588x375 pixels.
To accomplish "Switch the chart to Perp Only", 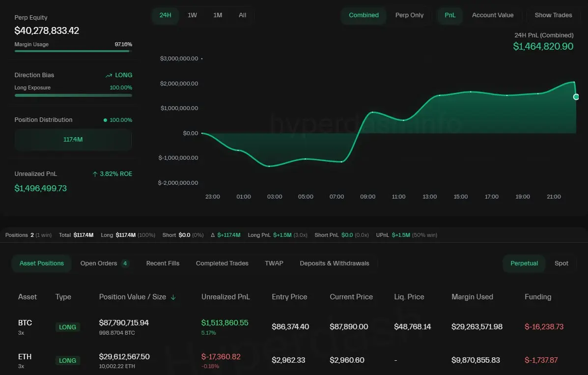I will click(409, 15).
